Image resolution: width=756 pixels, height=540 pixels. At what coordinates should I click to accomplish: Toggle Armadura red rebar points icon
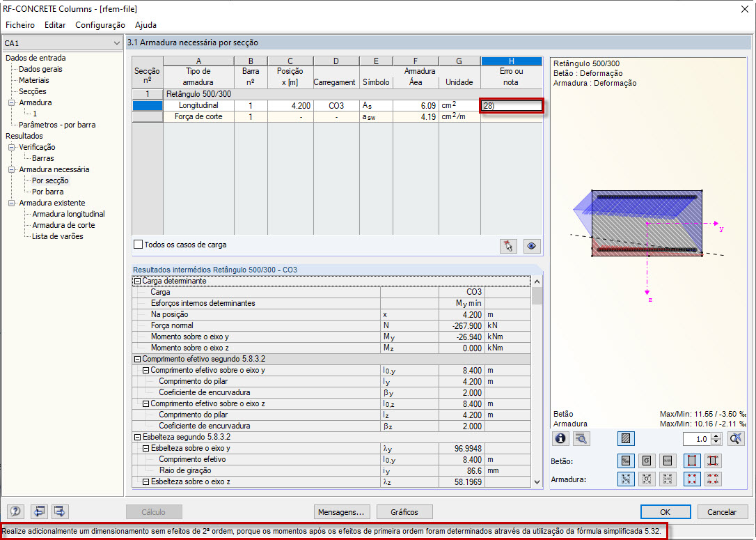(x=692, y=479)
